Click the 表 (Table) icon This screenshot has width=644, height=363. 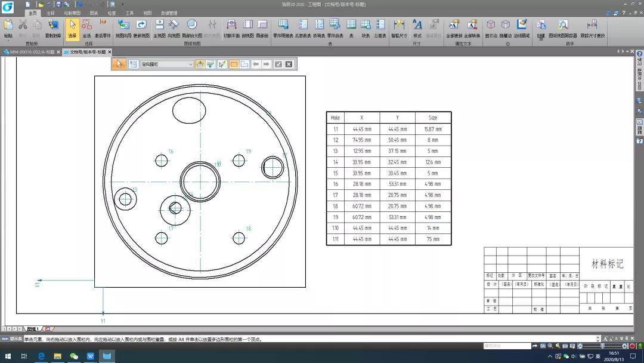(351, 29)
